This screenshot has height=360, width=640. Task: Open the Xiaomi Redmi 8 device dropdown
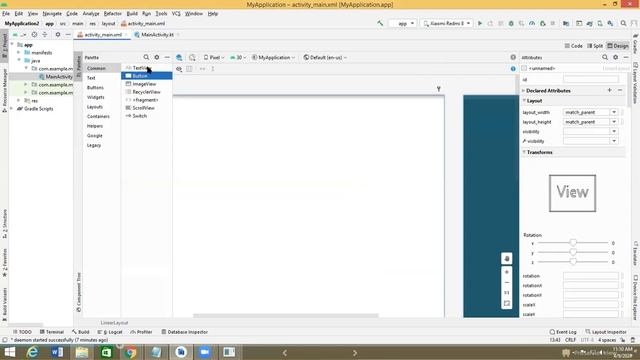447,24
